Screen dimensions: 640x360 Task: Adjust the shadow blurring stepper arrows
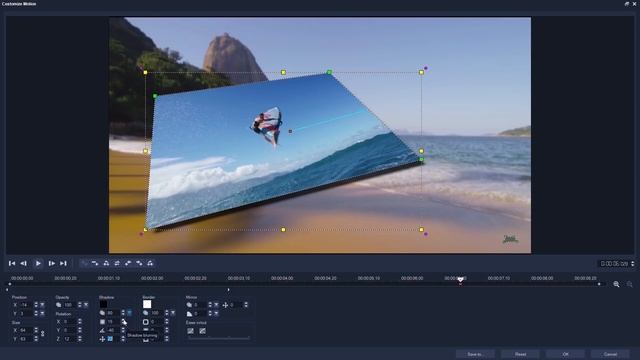123,322
